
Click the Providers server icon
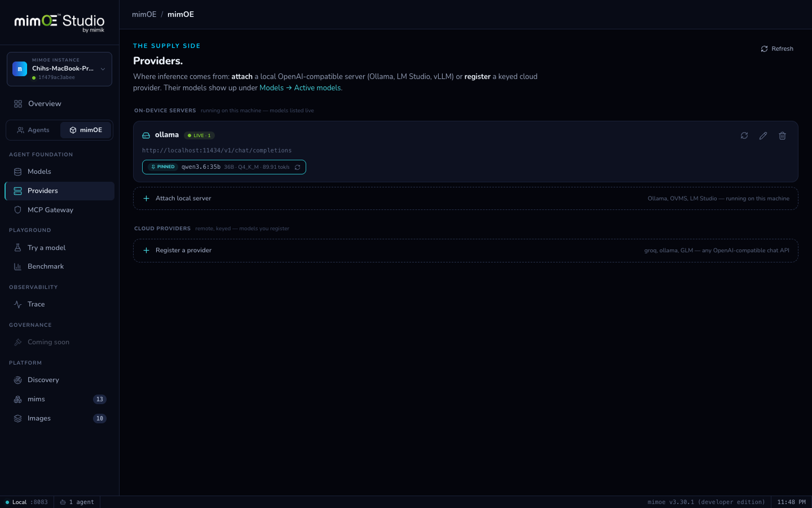[x=18, y=191]
